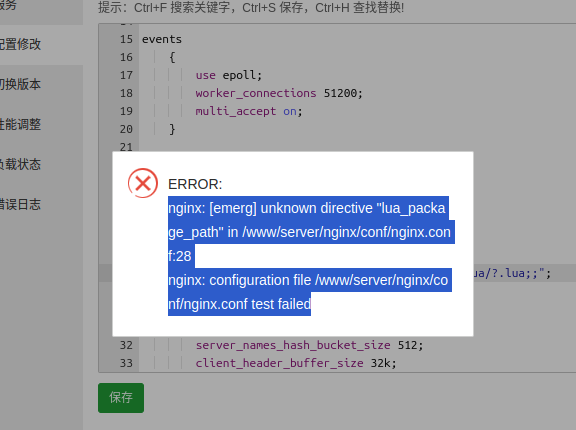Select the 负载状态 load status tab
Screen dimensions: 576x430
(x=20, y=165)
